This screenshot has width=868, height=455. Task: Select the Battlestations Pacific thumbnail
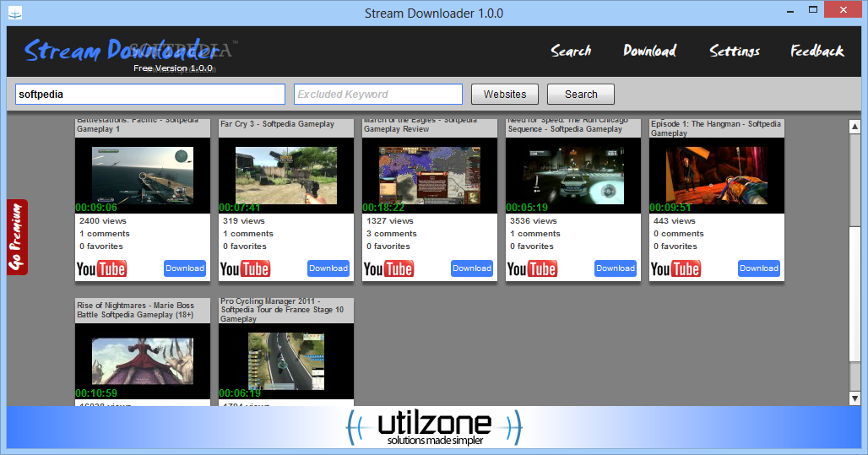tap(142, 176)
